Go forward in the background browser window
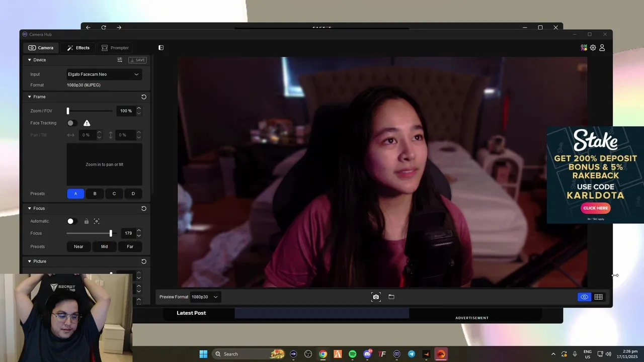Viewport: 644px width, 362px height. (119, 28)
